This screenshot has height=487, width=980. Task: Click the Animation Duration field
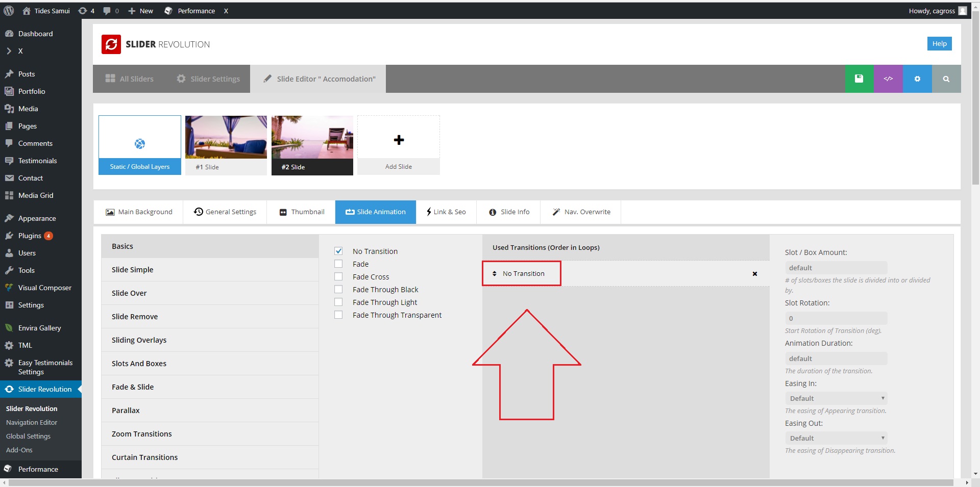[x=836, y=358]
